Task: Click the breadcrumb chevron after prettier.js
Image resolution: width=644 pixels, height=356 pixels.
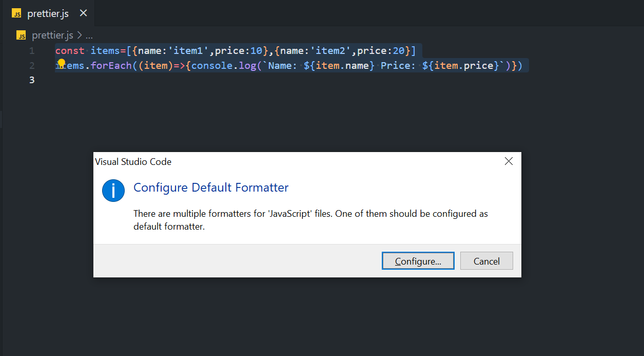Action: tap(79, 35)
